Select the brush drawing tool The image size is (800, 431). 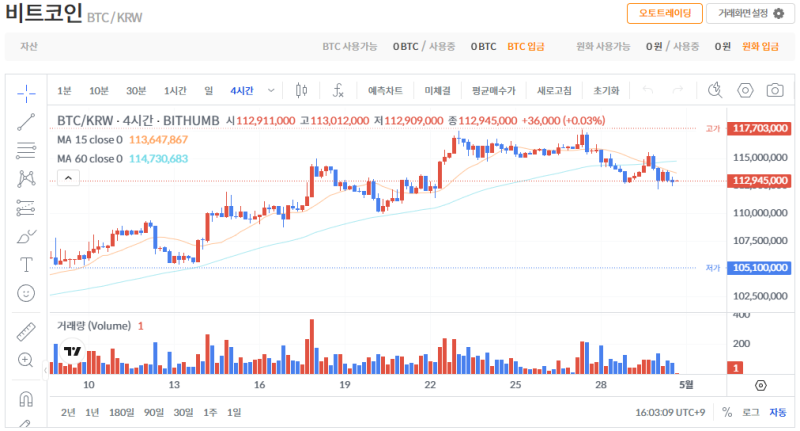(x=26, y=236)
